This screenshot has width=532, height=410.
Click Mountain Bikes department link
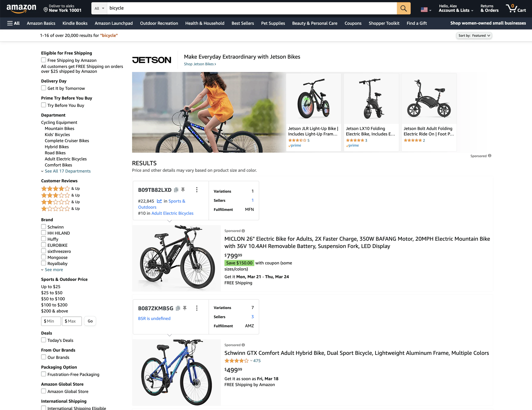point(59,128)
